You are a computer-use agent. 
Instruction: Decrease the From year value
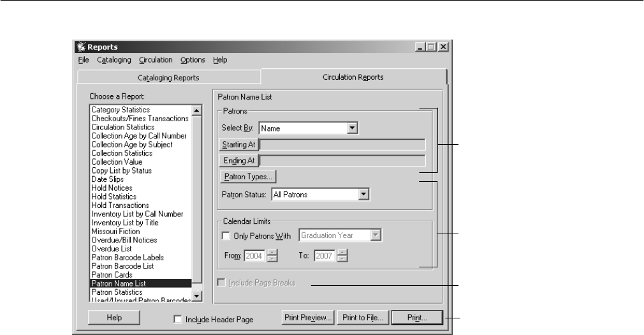point(272,259)
